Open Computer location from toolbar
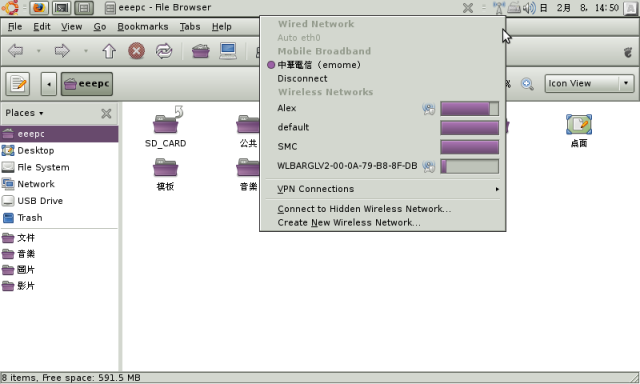 click(228, 51)
